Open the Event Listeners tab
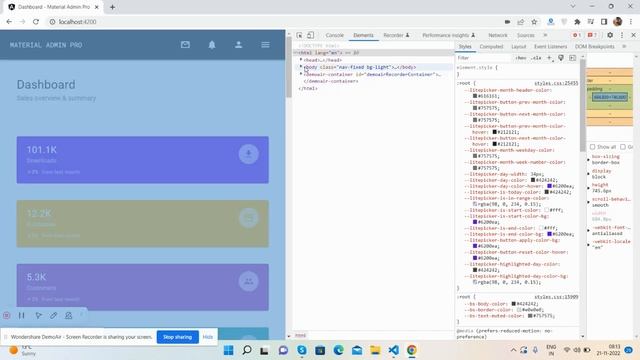The width and height of the screenshot is (640, 360). [x=550, y=47]
